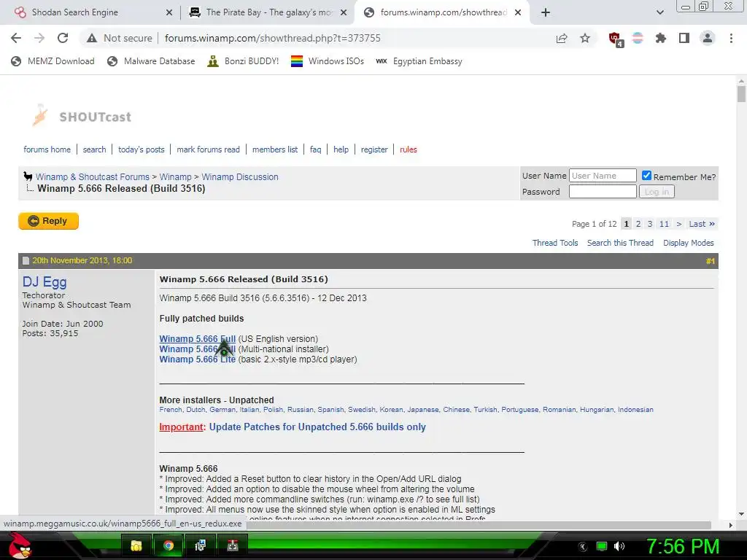
Task: Click the Chrome taskbar icon
Action: click(x=169, y=545)
